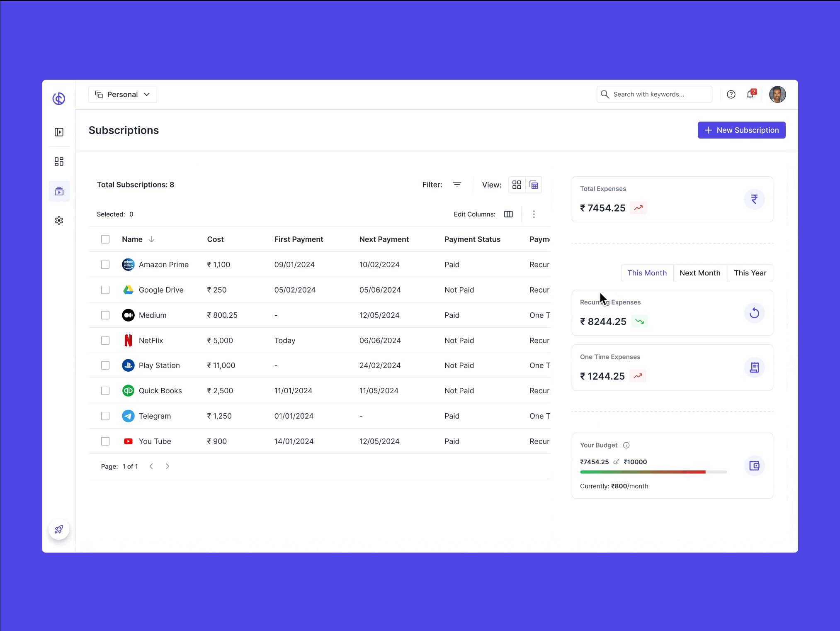840x631 pixels.
Task: Check the select-all header checkbox
Action: point(105,239)
